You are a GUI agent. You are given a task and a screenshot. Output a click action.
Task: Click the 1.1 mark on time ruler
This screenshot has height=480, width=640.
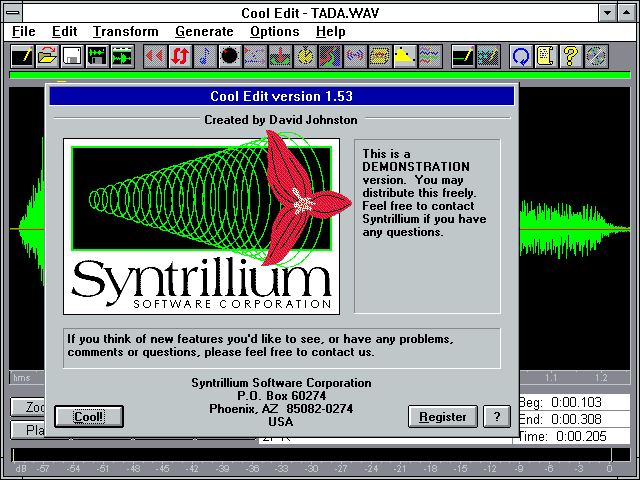point(551,378)
